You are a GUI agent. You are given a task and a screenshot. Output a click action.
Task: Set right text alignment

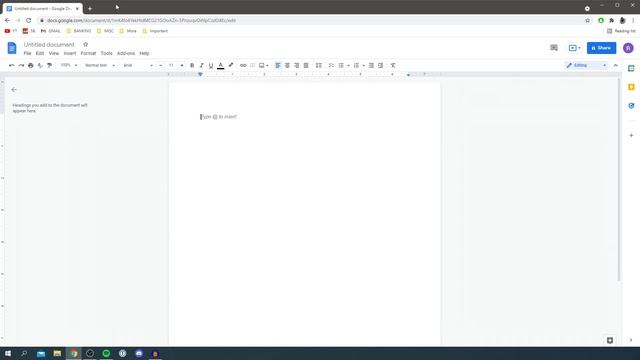pyautogui.click(x=296, y=65)
